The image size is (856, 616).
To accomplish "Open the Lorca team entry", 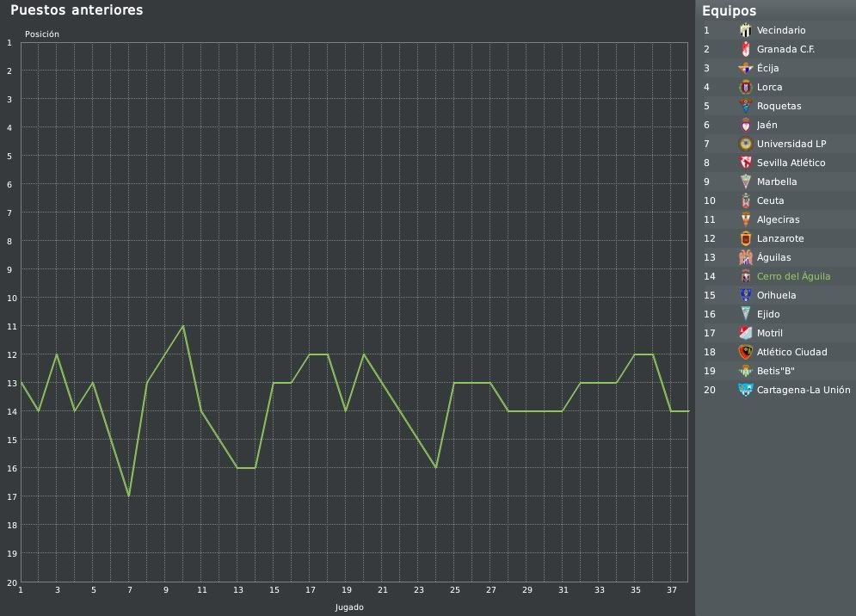I will pos(769,87).
